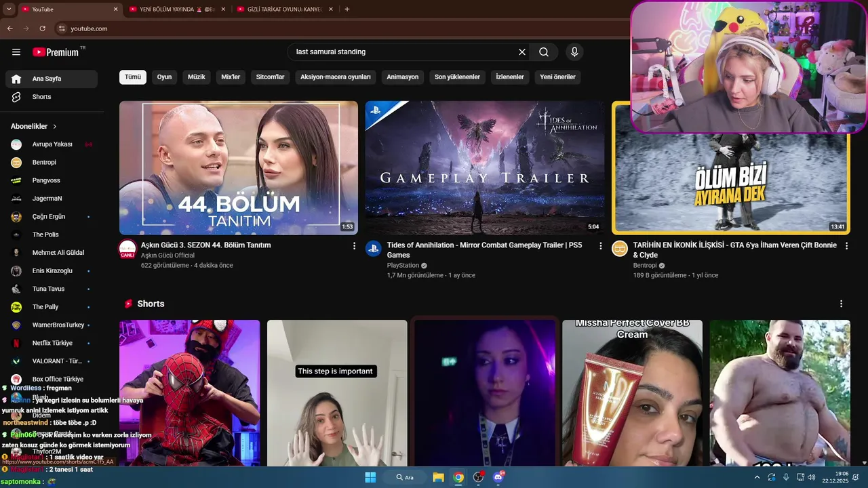
Task: Open the YouTube hamburger guide menu
Action: pos(16,52)
